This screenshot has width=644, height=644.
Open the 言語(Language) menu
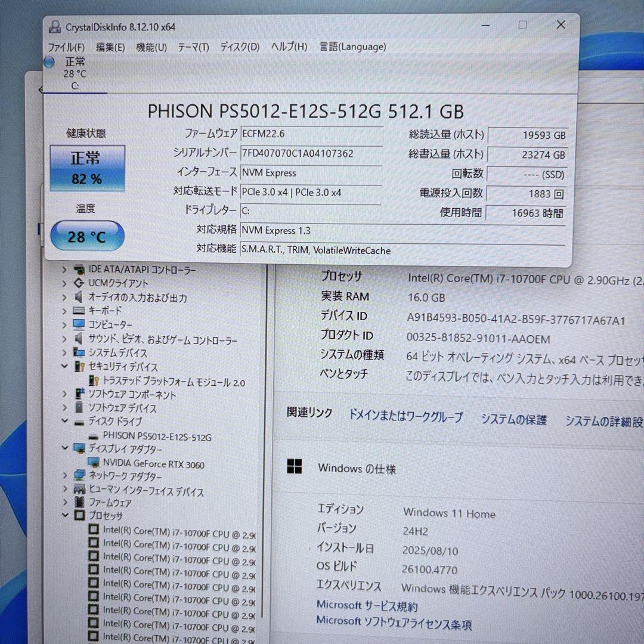pyautogui.click(x=353, y=47)
